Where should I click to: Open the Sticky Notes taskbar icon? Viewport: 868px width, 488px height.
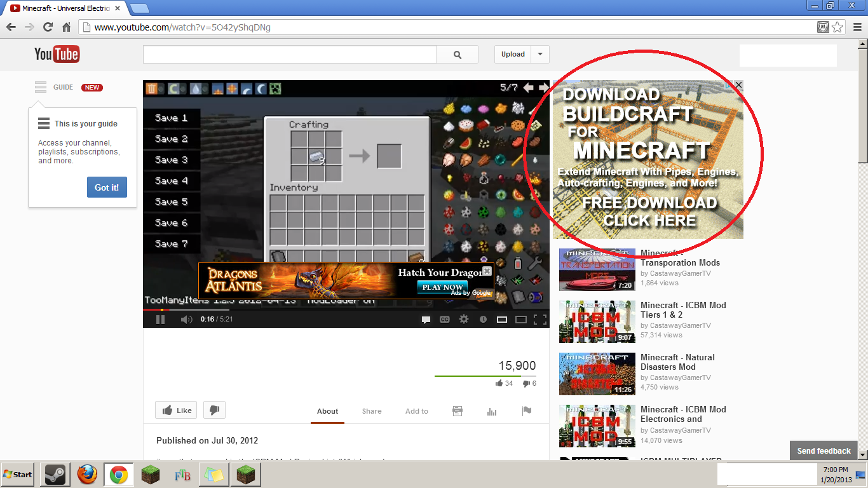(x=214, y=474)
